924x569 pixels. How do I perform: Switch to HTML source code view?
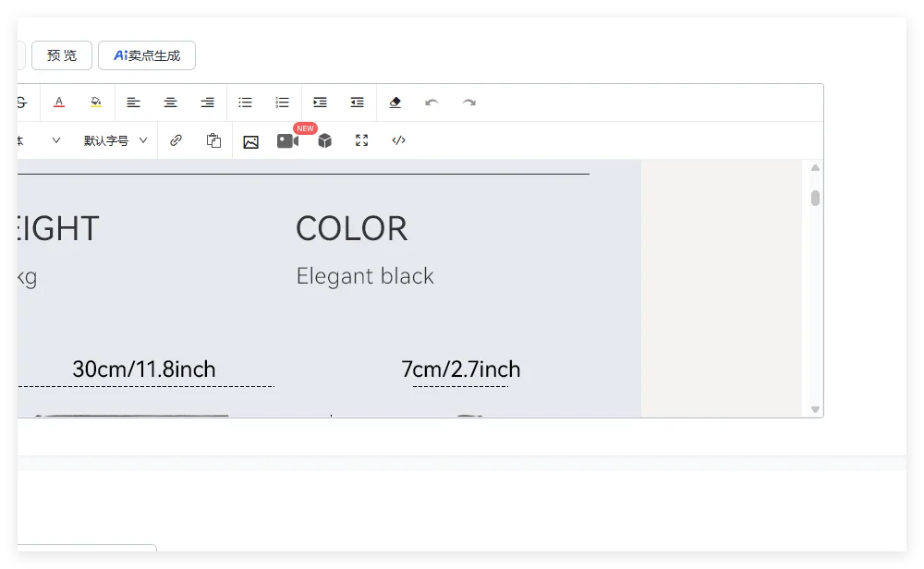click(x=398, y=140)
